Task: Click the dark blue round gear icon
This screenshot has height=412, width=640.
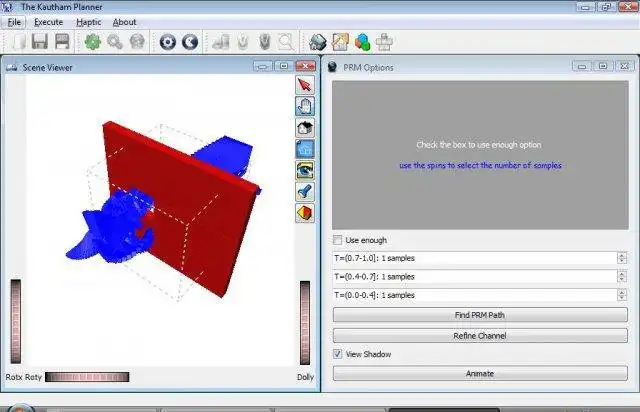Action: point(168,42)
